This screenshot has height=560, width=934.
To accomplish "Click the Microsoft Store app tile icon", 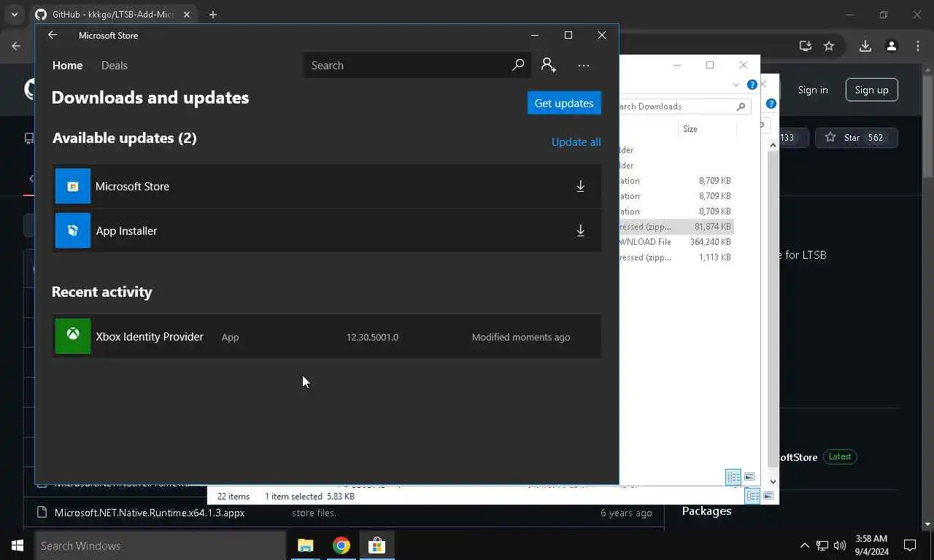I will pyautogui.click(x=73, y=186).
